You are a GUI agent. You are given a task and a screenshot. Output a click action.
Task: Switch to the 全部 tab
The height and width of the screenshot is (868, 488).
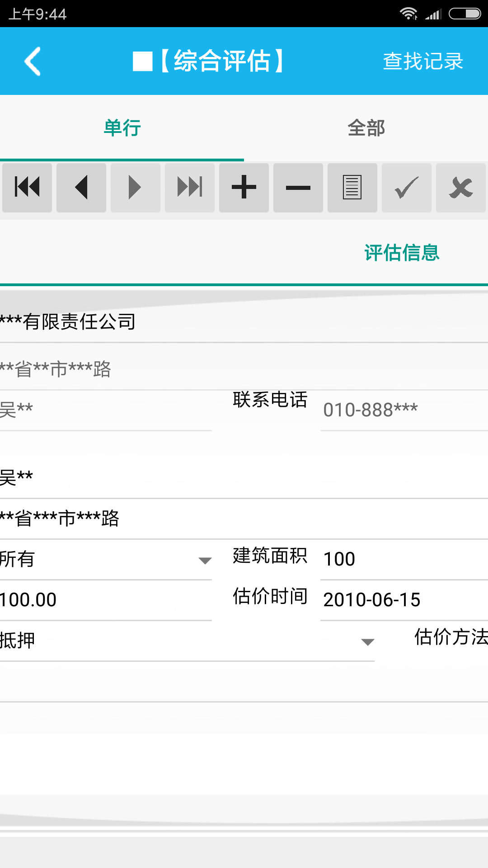coord(366,128)
